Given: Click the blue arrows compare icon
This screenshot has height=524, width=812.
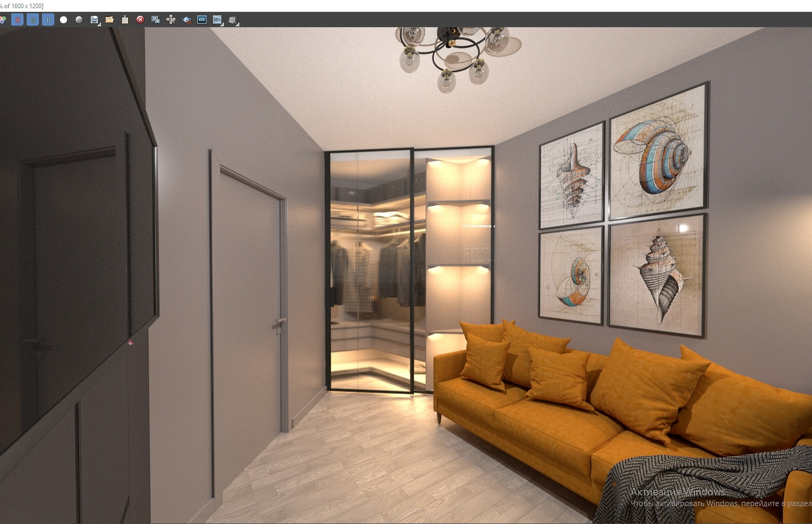Looking at the screenshot, I should [202, 20].
